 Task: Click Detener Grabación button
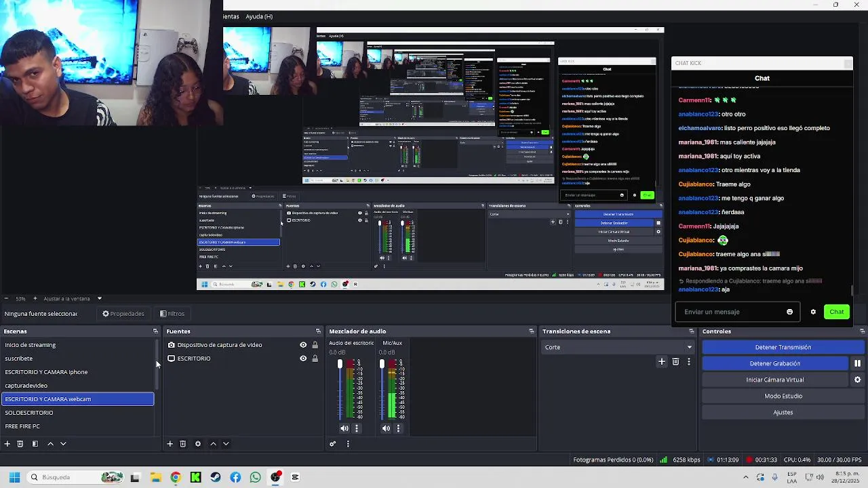click(x=775, y=363)
